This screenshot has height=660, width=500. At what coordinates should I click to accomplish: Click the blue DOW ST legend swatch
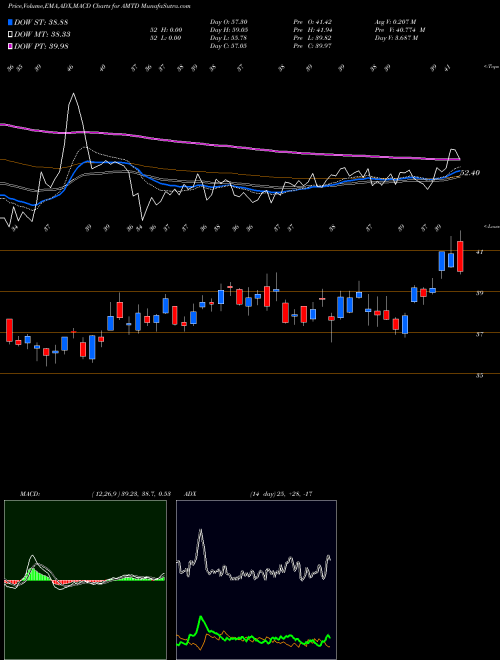click(x=11, y=22)
